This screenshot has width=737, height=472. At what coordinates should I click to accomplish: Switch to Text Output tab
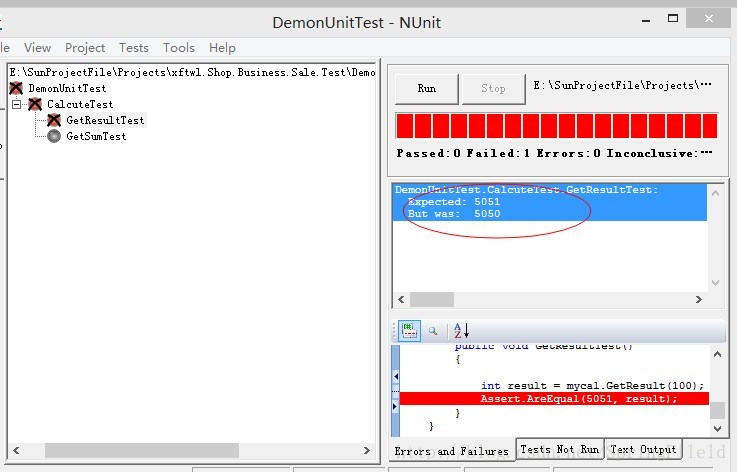tap(643, 449)
